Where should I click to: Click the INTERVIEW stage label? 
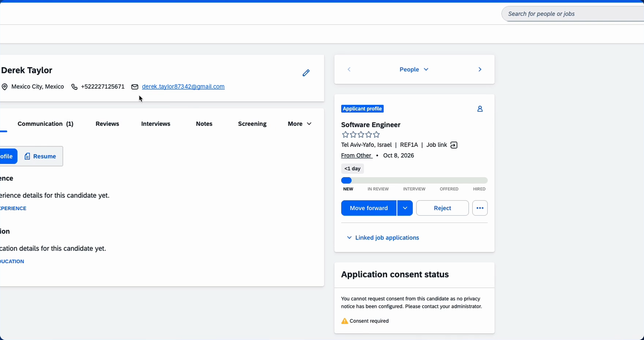[414, 189]
